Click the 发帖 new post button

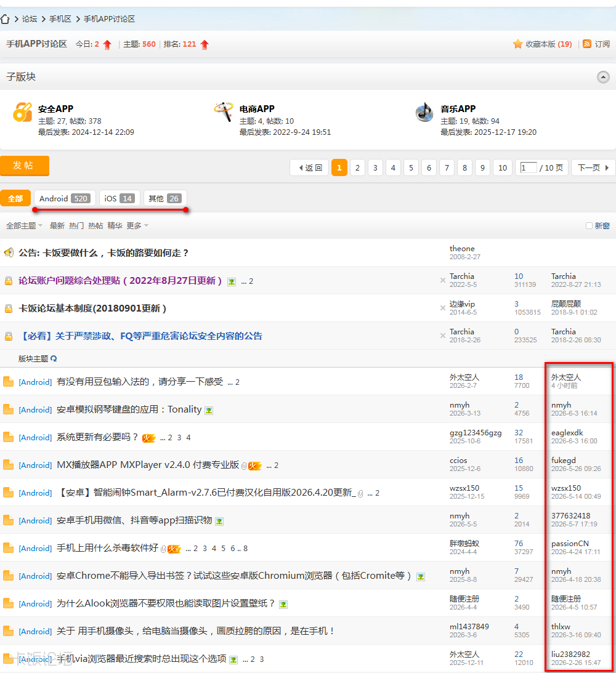[x=25, y=166]
